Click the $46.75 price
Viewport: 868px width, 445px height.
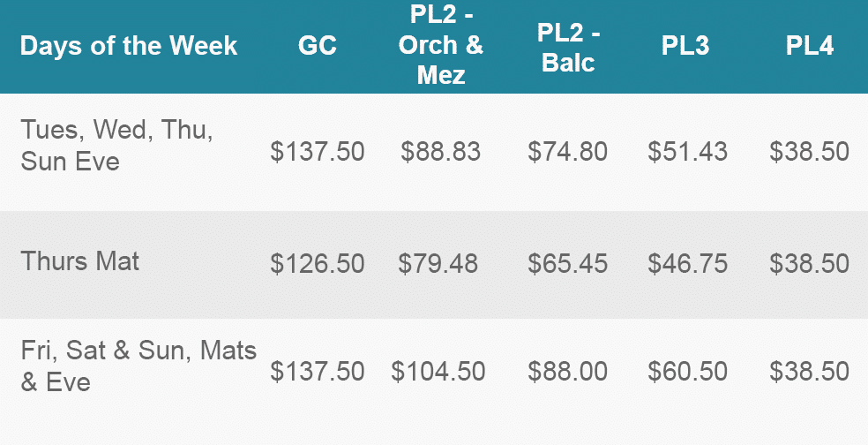pyautogui.click(x=687, y=264)
